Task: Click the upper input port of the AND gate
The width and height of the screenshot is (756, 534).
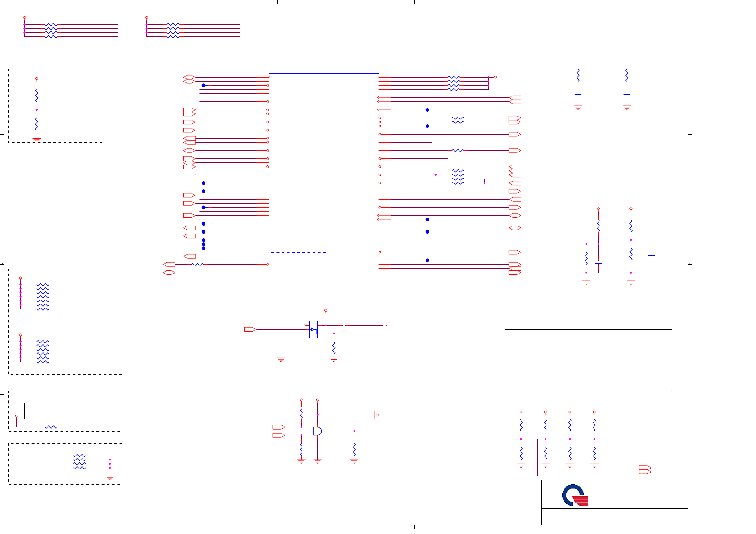Action: coord(279,427)
